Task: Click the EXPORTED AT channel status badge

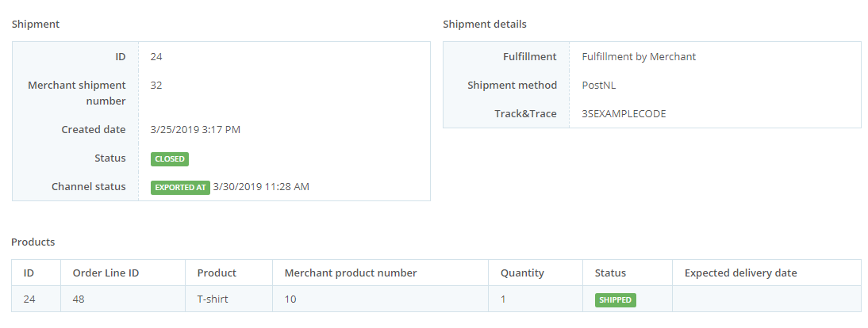Action: tap(180, 188)
